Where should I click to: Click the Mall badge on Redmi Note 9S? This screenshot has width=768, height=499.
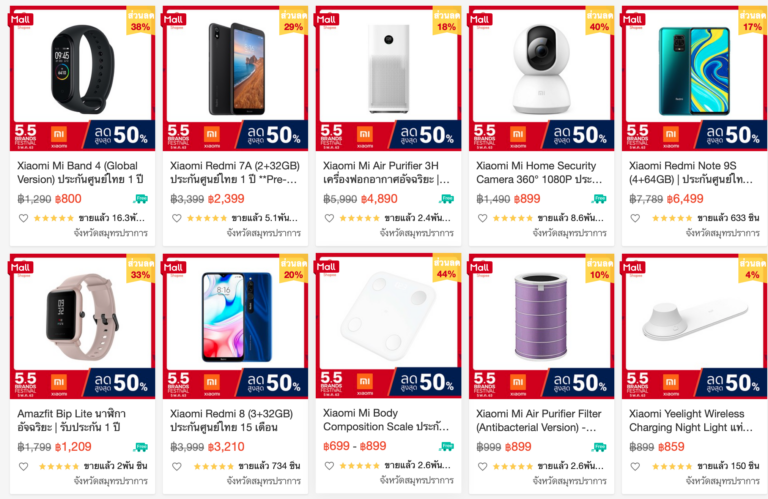pos(634,19)
